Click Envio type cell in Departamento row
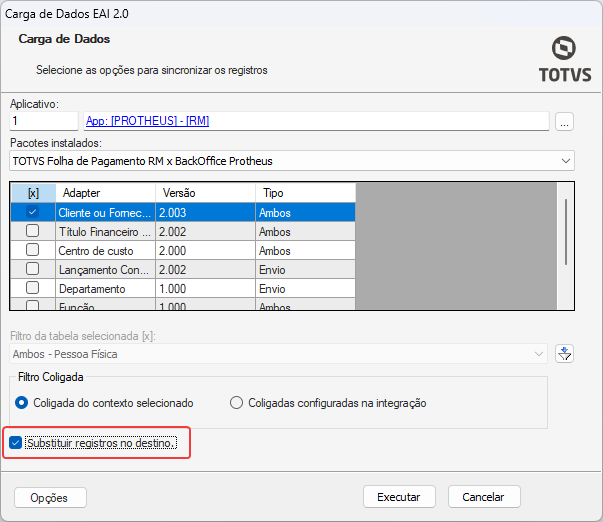This screenshot has height=522, width=603. point(306,289)
